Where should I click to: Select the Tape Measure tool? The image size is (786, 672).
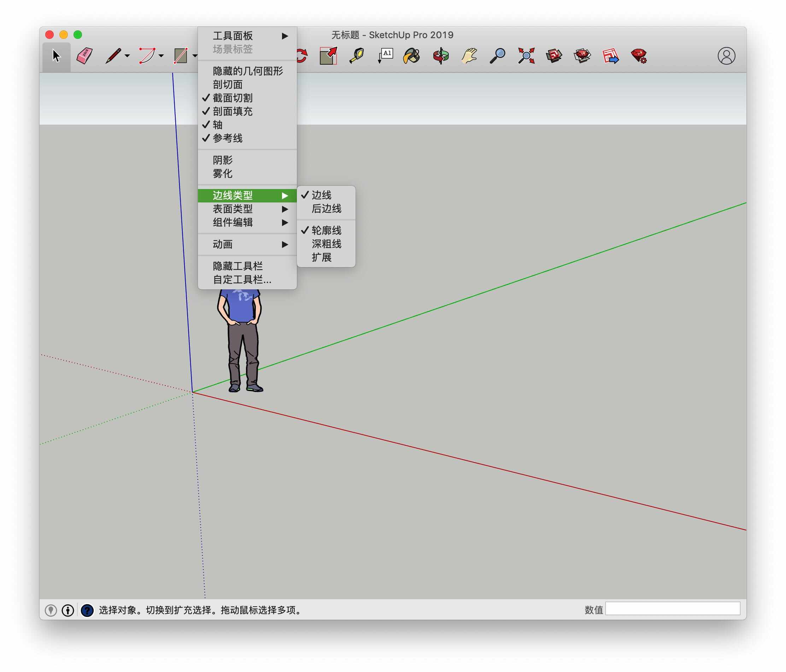point(356,56)
